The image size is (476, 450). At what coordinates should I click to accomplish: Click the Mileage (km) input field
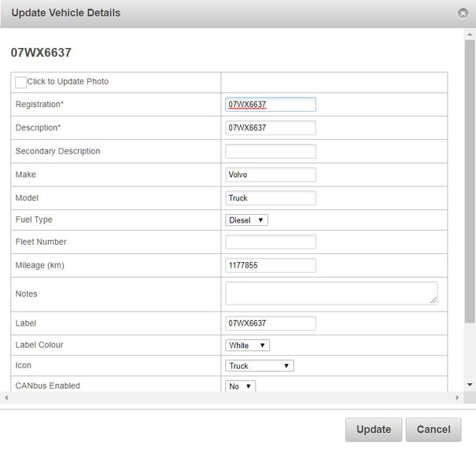[x=271, y=265]
